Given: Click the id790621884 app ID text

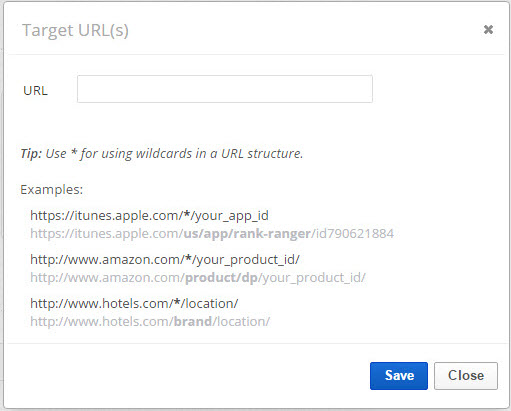Looking at the screenshot, I should tap(354, 234).
